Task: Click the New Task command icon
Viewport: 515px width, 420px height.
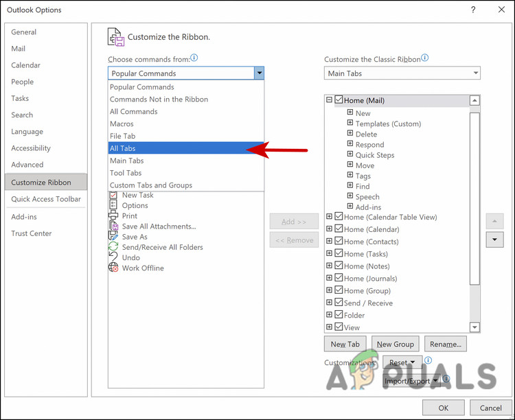Action: pyautogui.click(x=113, y=195)
